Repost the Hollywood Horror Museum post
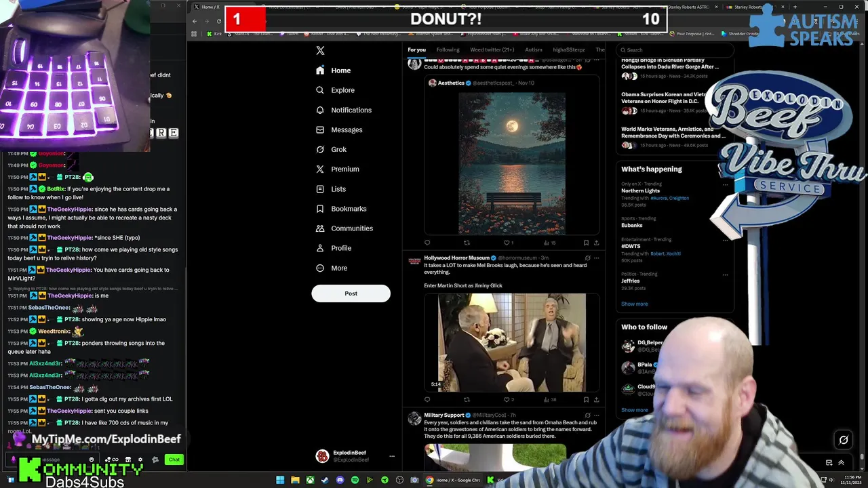The image size is (868, 488). tap(467, 400)
